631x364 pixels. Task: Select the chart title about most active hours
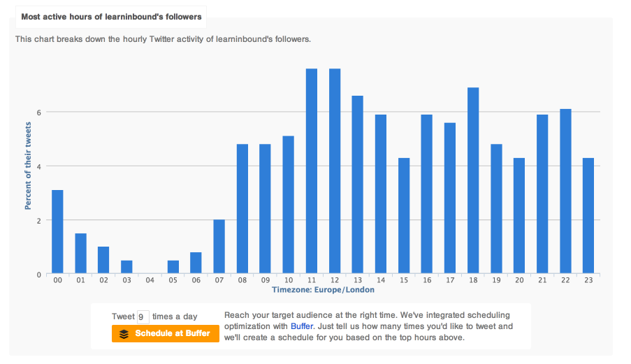pos(111,17)
